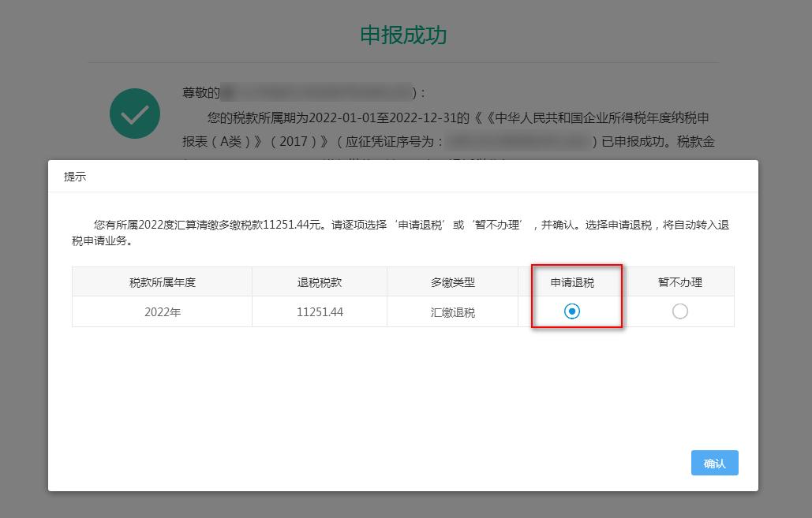Select the 汇缴退税 type cell
812x518 pixels.
(x=453, y=311)
